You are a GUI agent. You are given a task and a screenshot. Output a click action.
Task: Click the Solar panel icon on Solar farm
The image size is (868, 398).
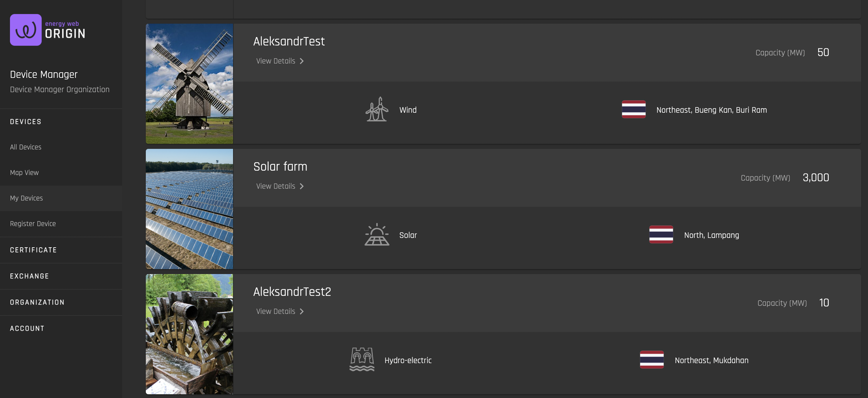[377, 235]
